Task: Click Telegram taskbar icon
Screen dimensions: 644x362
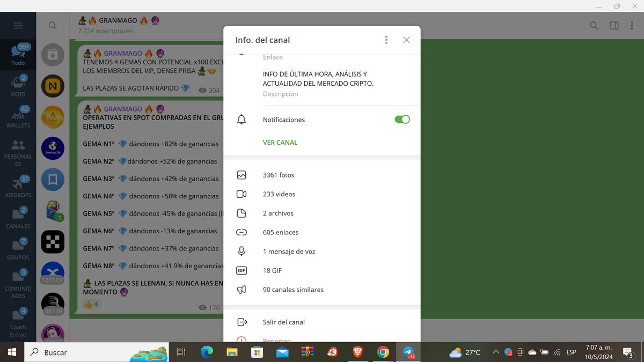Action: point(408,352)
